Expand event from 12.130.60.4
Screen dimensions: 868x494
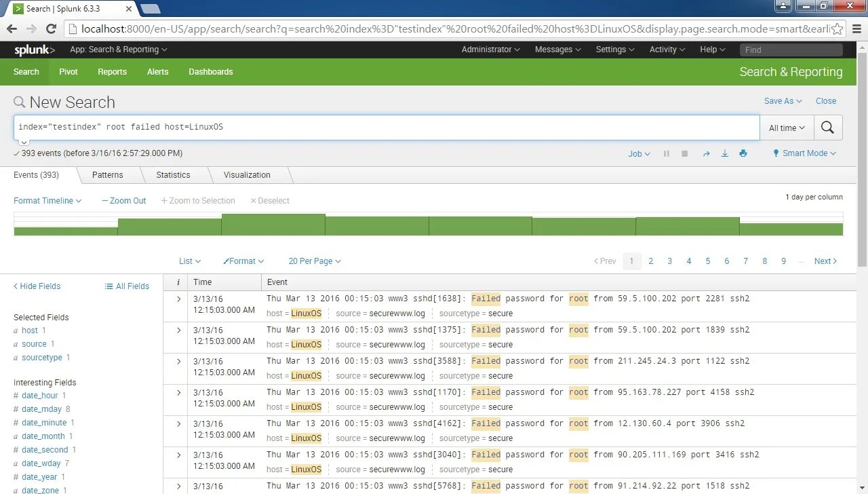click(x=179, y=423)
